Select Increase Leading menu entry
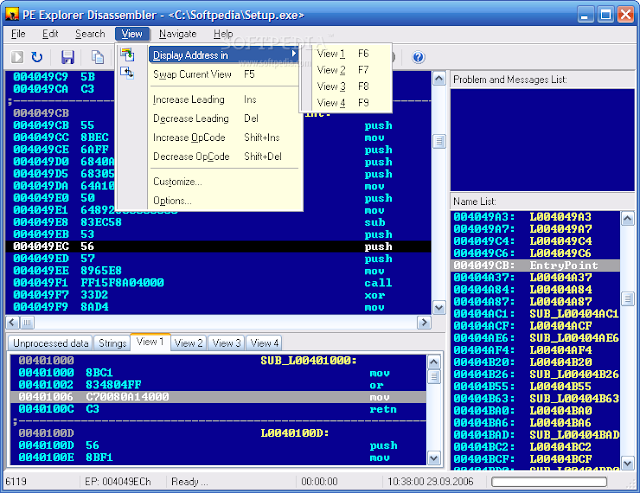This screenshot has width=640, height=493. click(x=224, y=99)
